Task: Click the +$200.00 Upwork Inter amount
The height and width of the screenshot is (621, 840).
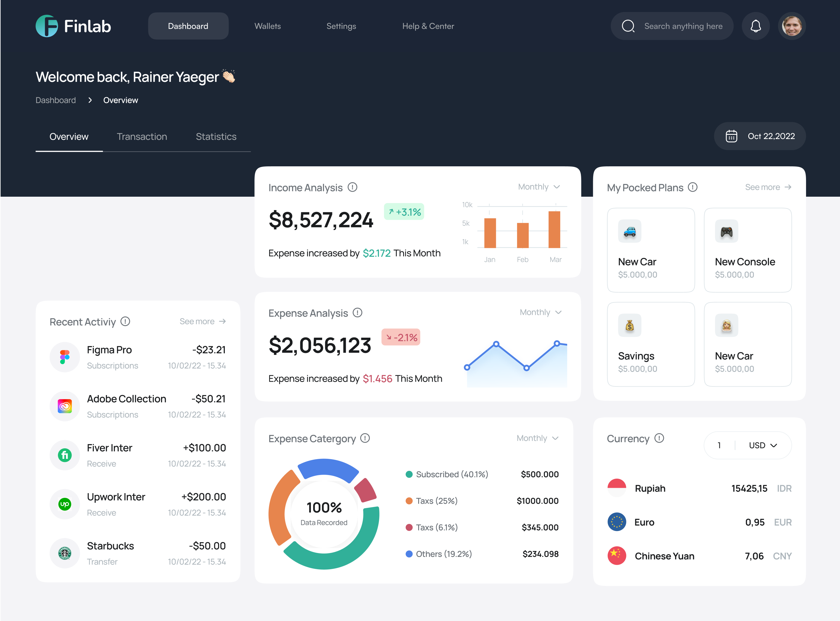Action: [203, 497]
